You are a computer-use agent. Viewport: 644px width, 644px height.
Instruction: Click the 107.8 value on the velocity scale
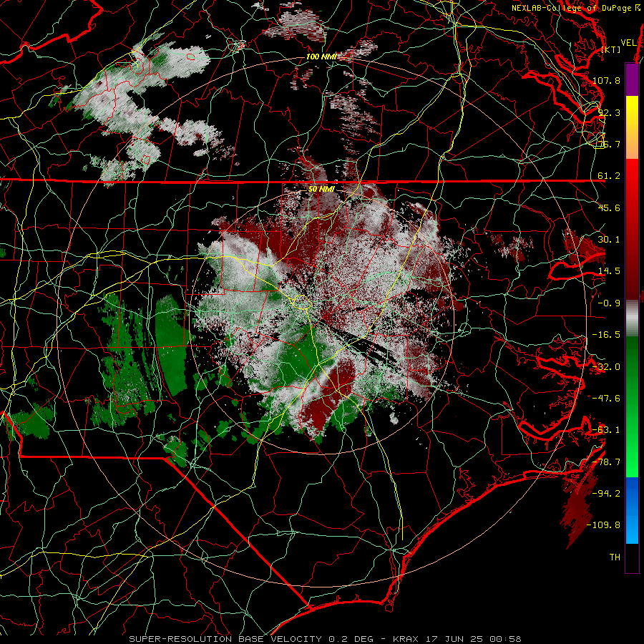(x=606, y=80)
